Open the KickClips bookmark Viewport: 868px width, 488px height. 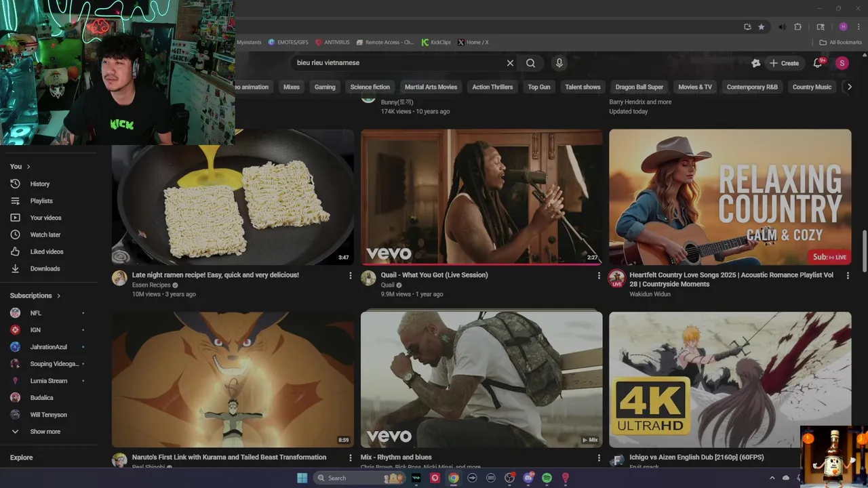click(436, 42)
